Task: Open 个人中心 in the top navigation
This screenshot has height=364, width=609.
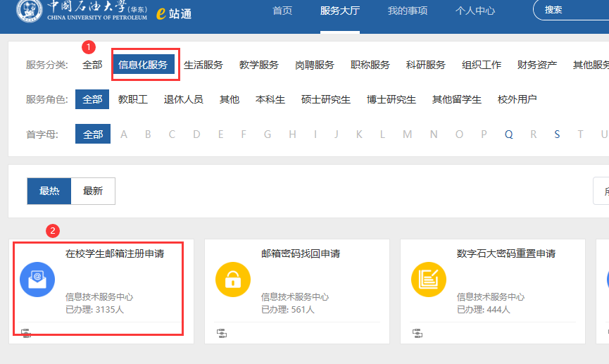Action: pos(475,11)
